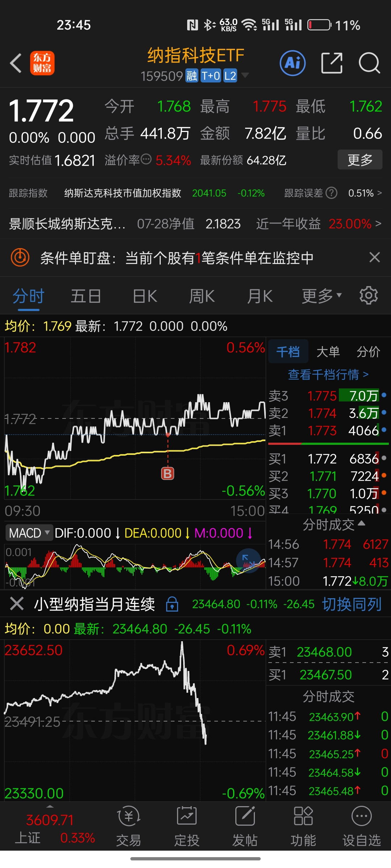Close the 小型纳指当月连续 panel
The width and height of the screenshot is (391, 868).
click(x=17, y=604)
